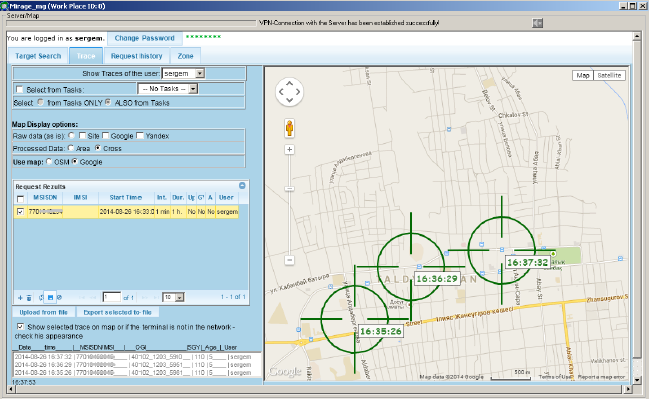
Task: Select Cross processed data radio button
Action: coord(98,148)
